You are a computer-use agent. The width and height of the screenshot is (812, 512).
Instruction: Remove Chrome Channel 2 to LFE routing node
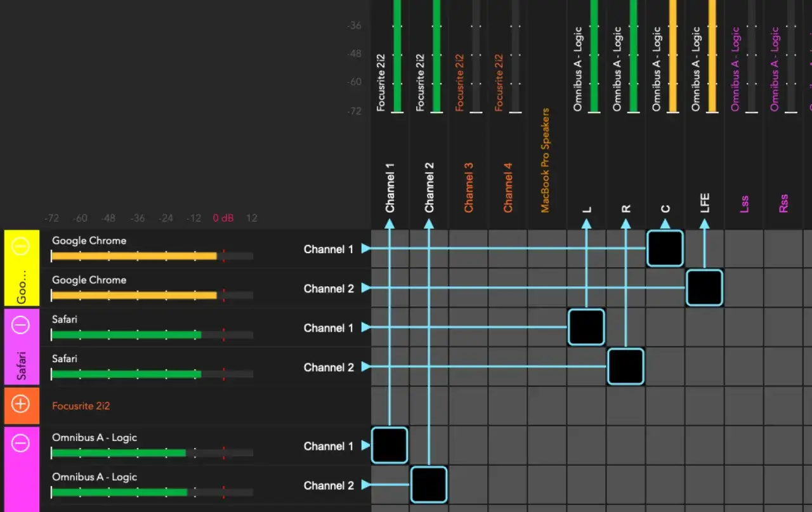(x=704, y=287)
